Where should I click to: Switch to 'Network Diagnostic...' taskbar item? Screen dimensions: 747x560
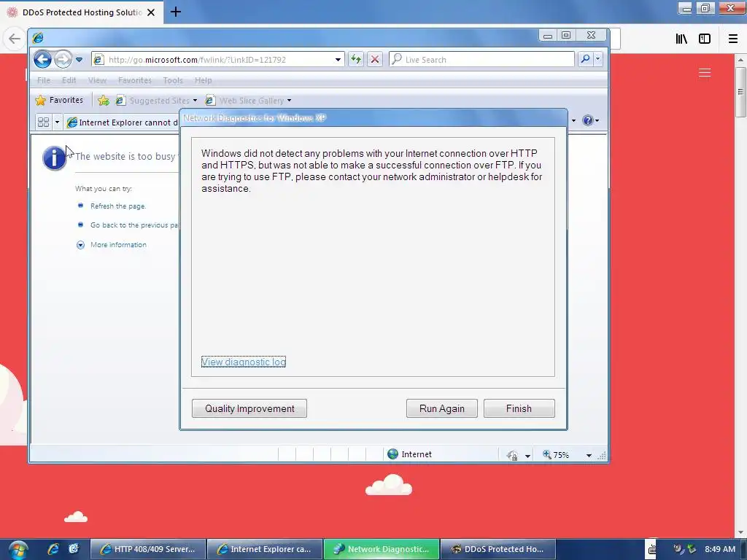coord(382,549)
